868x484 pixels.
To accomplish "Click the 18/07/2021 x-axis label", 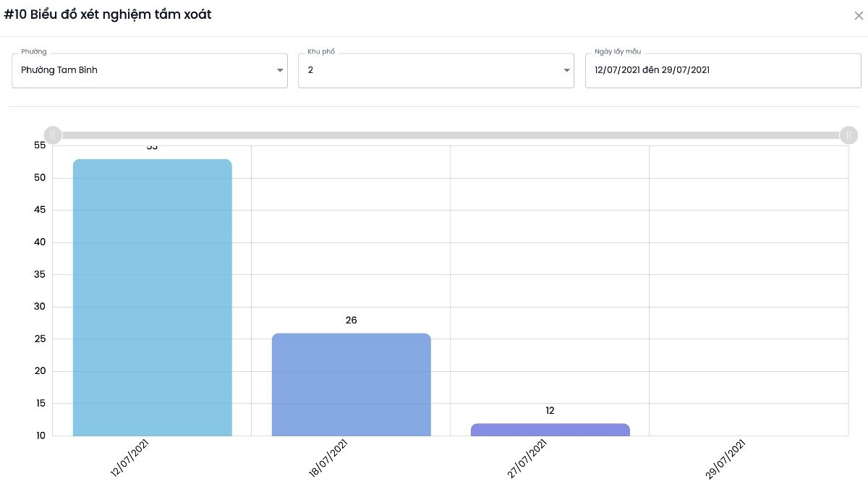I will [x=329, y=458].
